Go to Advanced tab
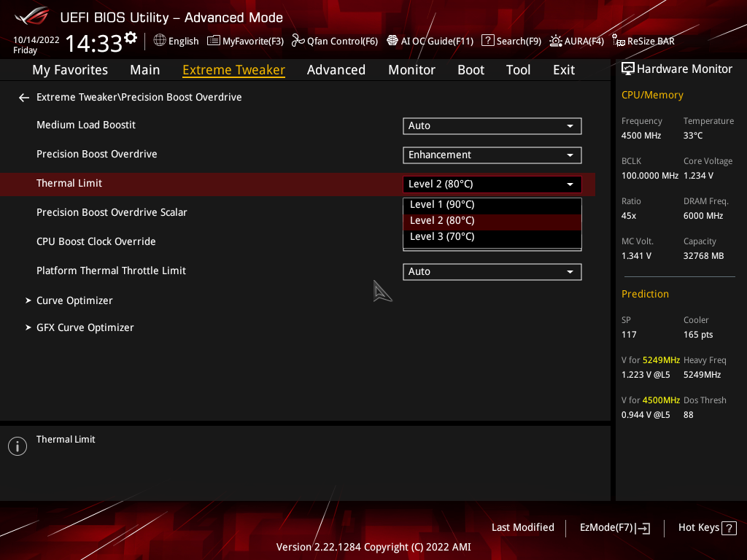The width and height of the screenshot is (747, 560). click(336, 70)
